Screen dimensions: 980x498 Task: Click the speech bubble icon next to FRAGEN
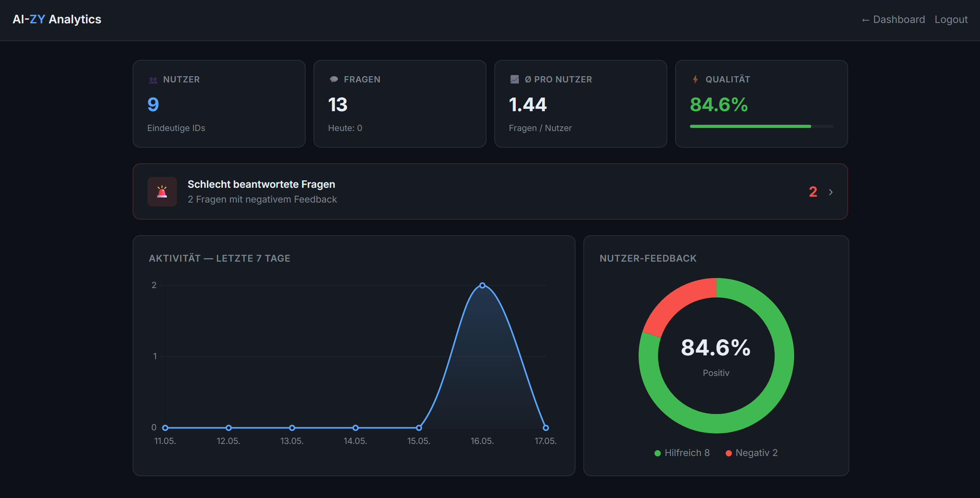tap(334, 79)
